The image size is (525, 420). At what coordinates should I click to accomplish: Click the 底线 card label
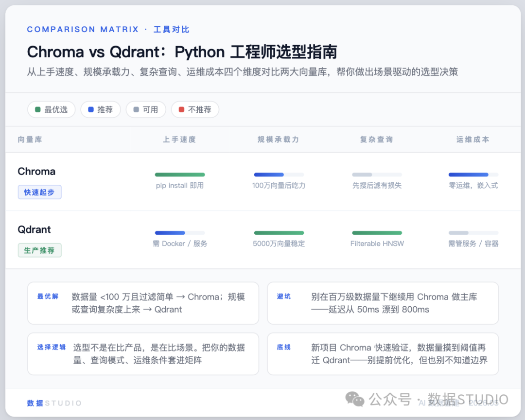pyautogui.click(x=284, y=347)
